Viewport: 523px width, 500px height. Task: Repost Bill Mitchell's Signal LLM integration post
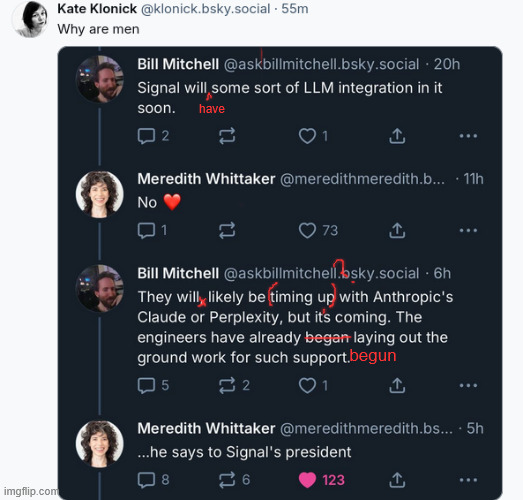point(227,136)
